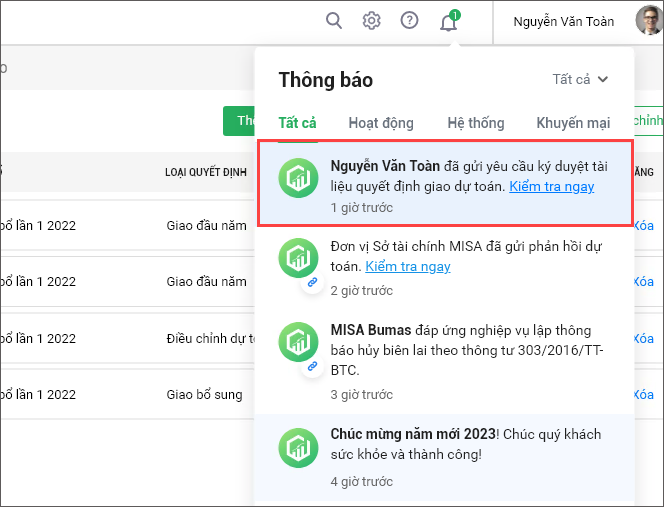Switch to the Khuyến mại tab
The width and height of the screenshot is (664, 507).
pyautogui.click(x=573, y=123)
